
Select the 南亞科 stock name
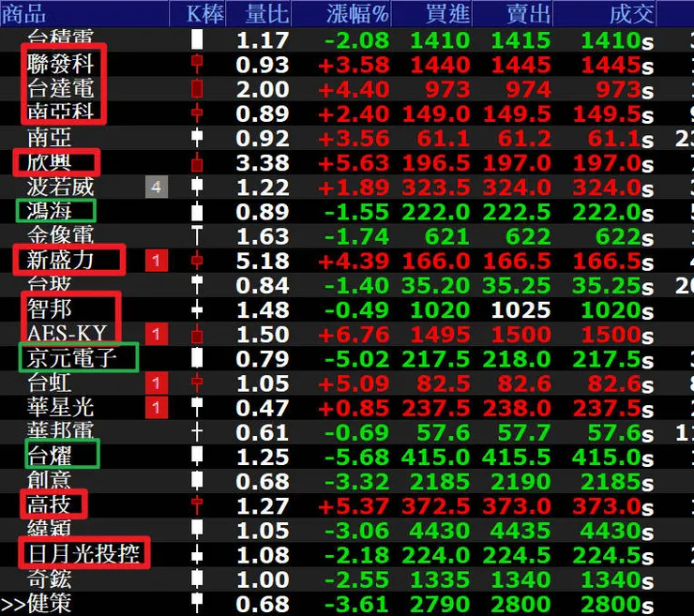pos(60,113)
